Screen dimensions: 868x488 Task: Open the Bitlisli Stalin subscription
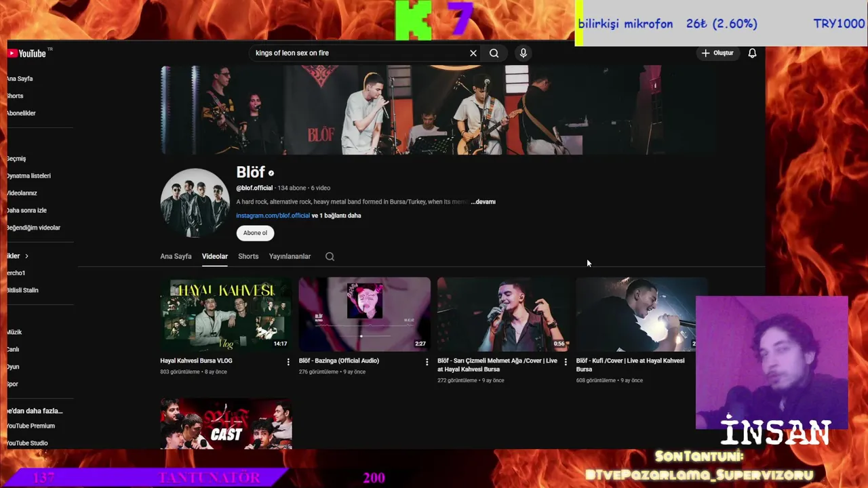22,290
